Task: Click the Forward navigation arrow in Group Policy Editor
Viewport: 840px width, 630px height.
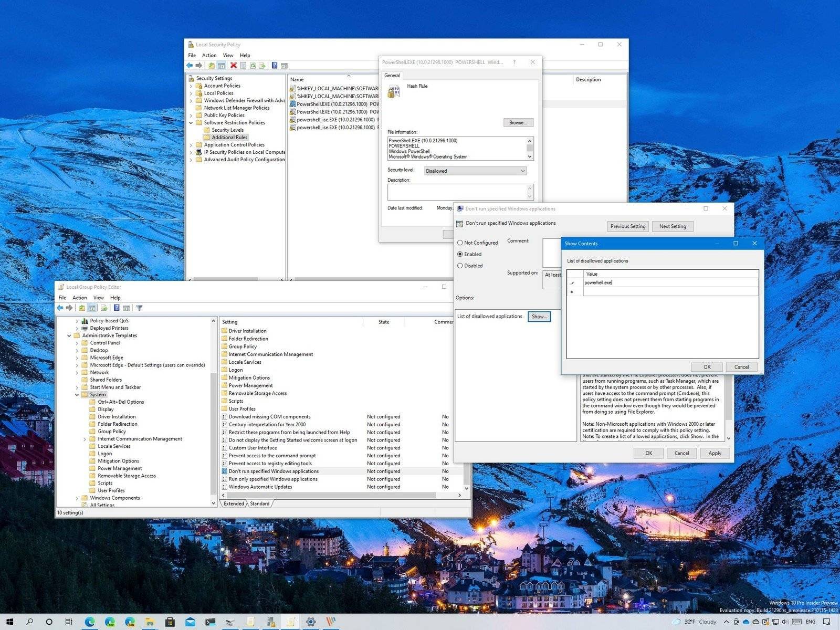Action: point(69,307)
